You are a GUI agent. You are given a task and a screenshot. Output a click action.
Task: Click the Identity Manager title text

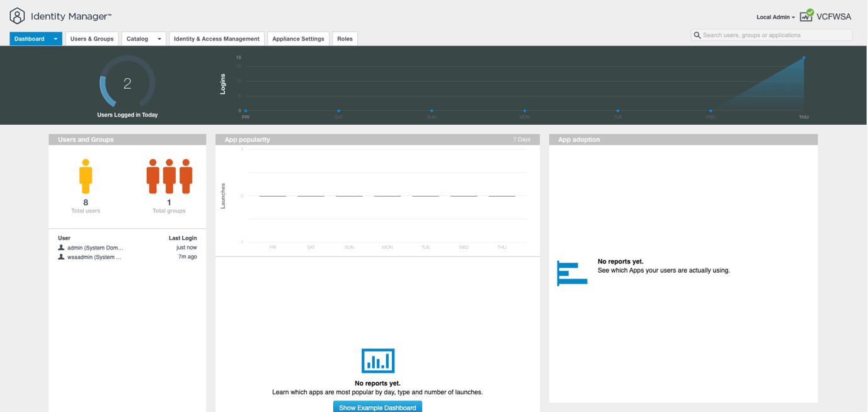[71, 16]
